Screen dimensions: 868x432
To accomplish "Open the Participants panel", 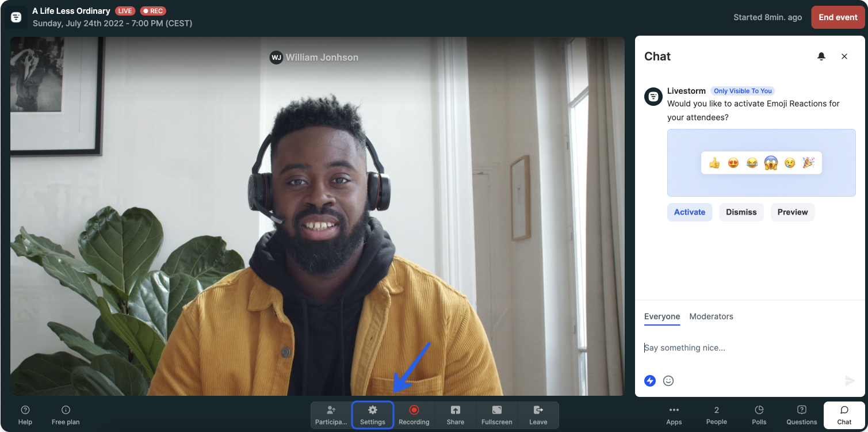I will tap(331, 415).
